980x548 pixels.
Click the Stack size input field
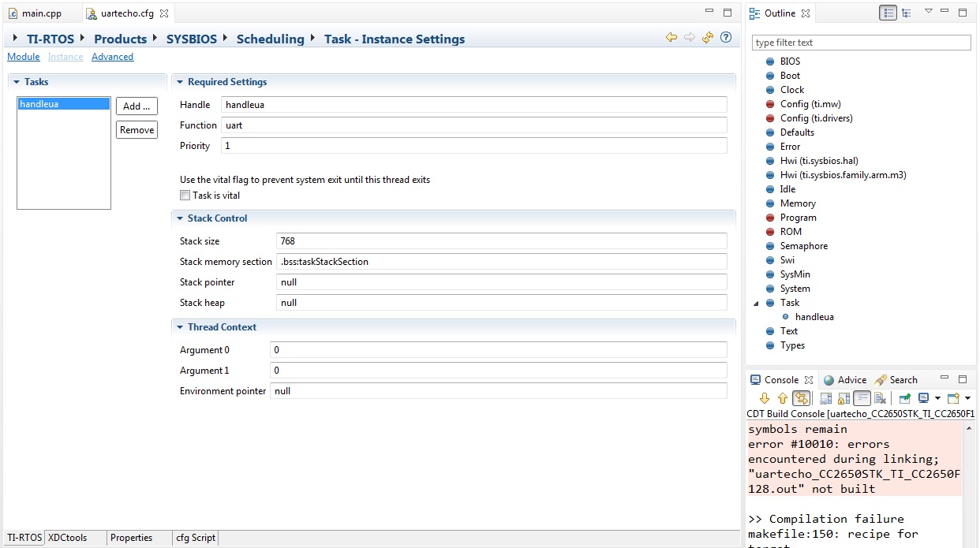501,241
